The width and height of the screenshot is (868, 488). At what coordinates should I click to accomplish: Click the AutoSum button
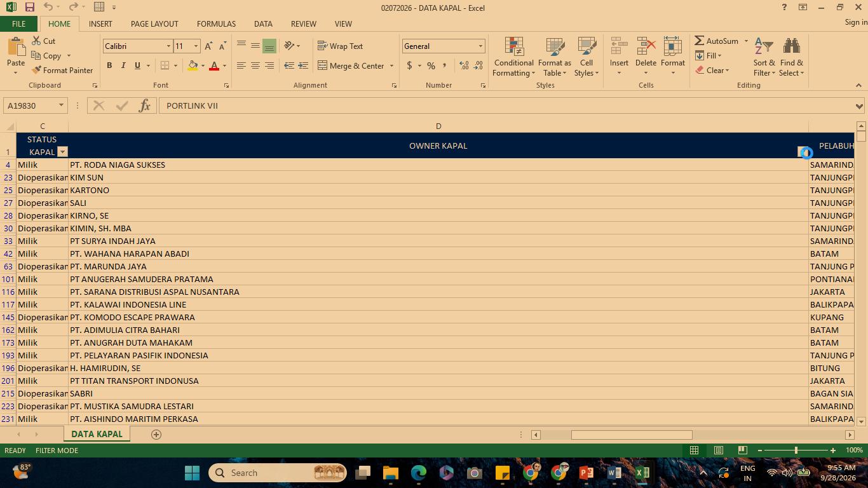716,41
